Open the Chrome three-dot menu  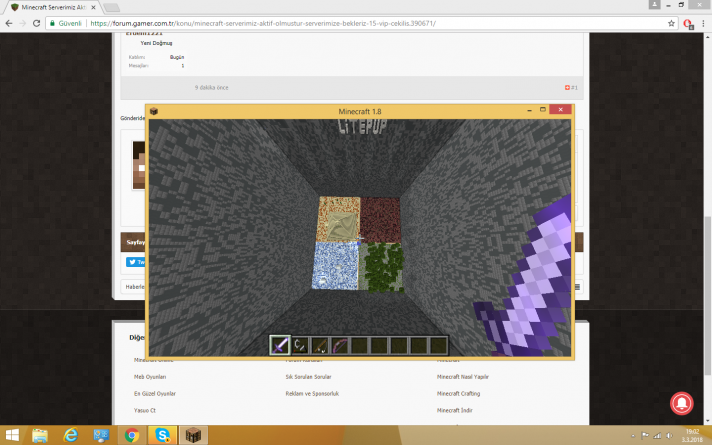(703, 23)
